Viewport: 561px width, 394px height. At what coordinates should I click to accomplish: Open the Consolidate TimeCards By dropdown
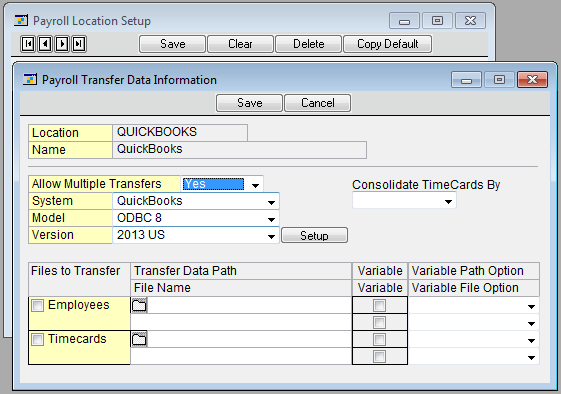[x=448, y=201]
